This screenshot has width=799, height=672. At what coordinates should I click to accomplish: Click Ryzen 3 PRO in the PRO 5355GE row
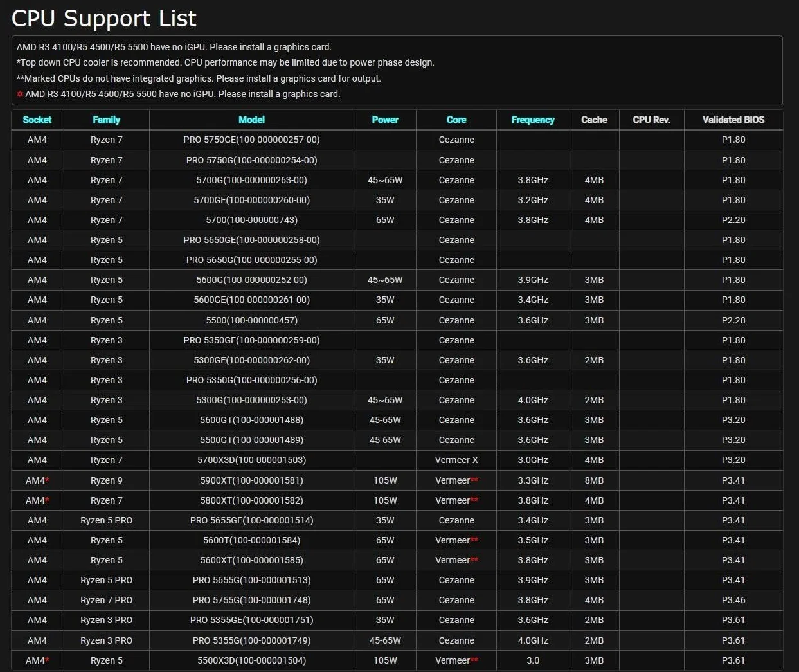(x=106, y=620)
